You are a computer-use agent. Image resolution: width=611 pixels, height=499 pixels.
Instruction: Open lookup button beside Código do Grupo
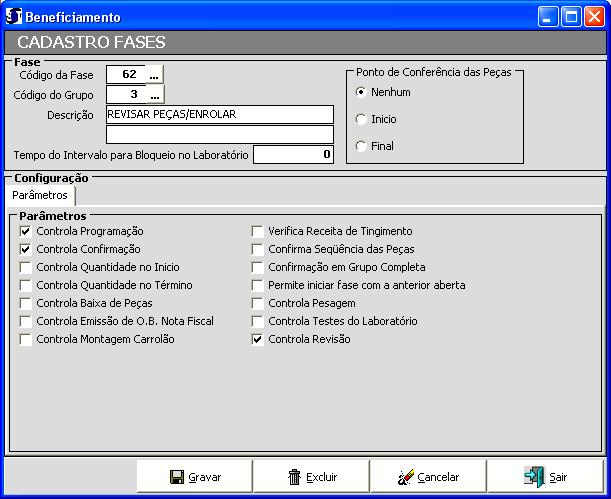154,95
